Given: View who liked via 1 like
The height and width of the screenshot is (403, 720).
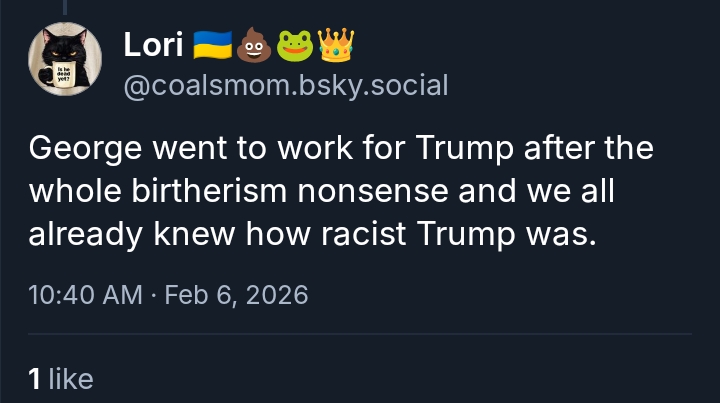Looking at the screenshot, I should click(61, 378).
